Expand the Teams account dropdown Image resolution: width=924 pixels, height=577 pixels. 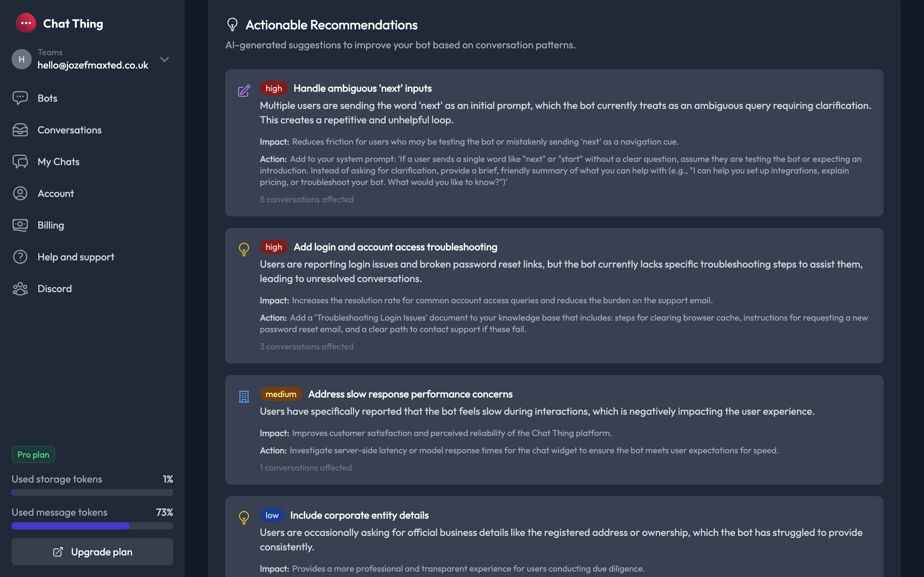click(164, 59)
